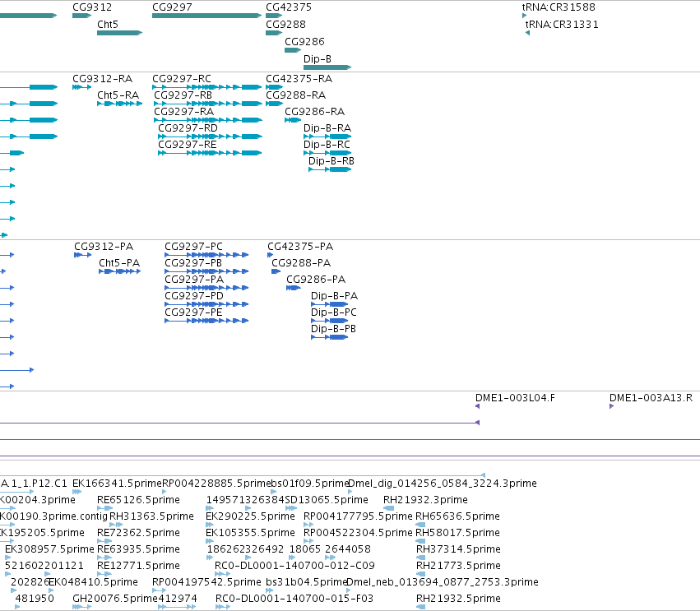The height and width of the screenshot is (611, 700).
Task: Open the Dip-B-RB transcript label
Action: click(331, 161)
